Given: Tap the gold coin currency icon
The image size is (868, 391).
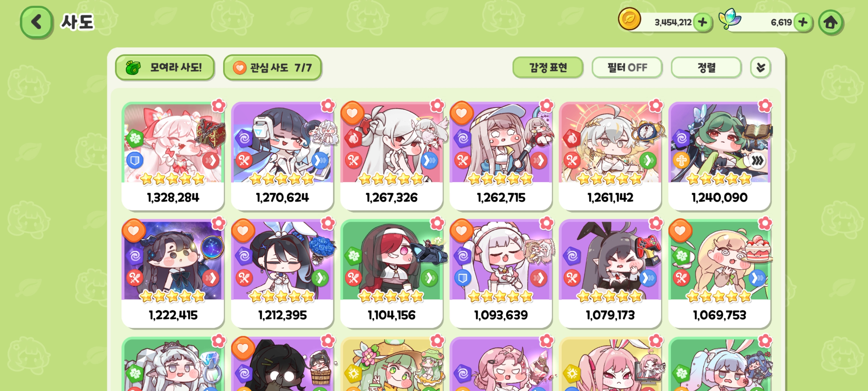Looking at the screenshot, I should (x=629, y=19).
